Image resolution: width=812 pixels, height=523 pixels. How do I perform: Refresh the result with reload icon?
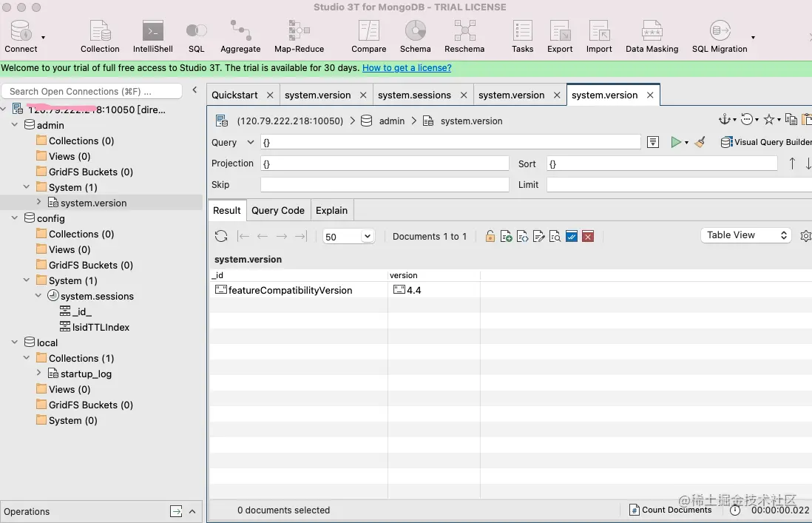[x=221, y=236]
